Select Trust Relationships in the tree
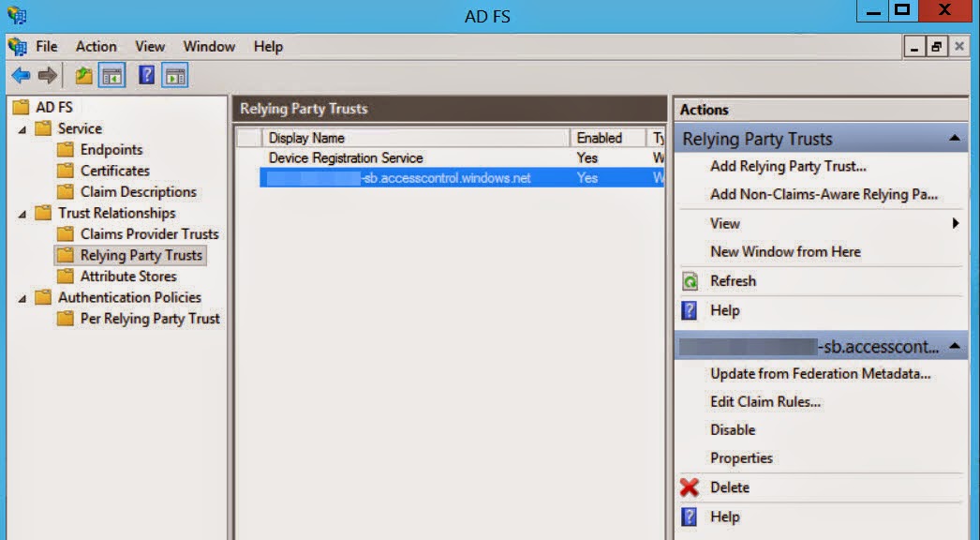Image resolution: width=980 pixels, height=540 pixels. [117, 213]
